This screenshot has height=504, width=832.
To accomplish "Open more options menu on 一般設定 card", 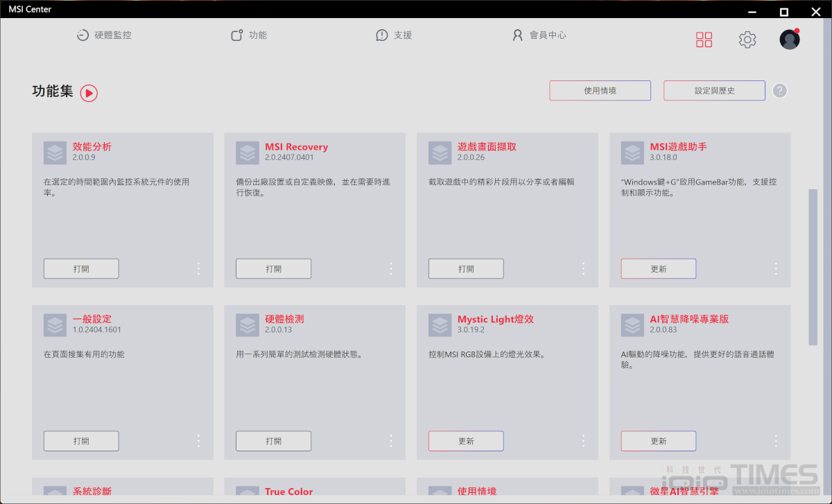I will click(x=198, y=441).
